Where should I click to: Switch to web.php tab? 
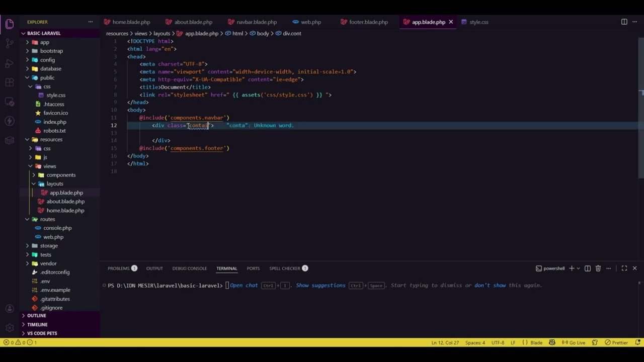(306, 22)
